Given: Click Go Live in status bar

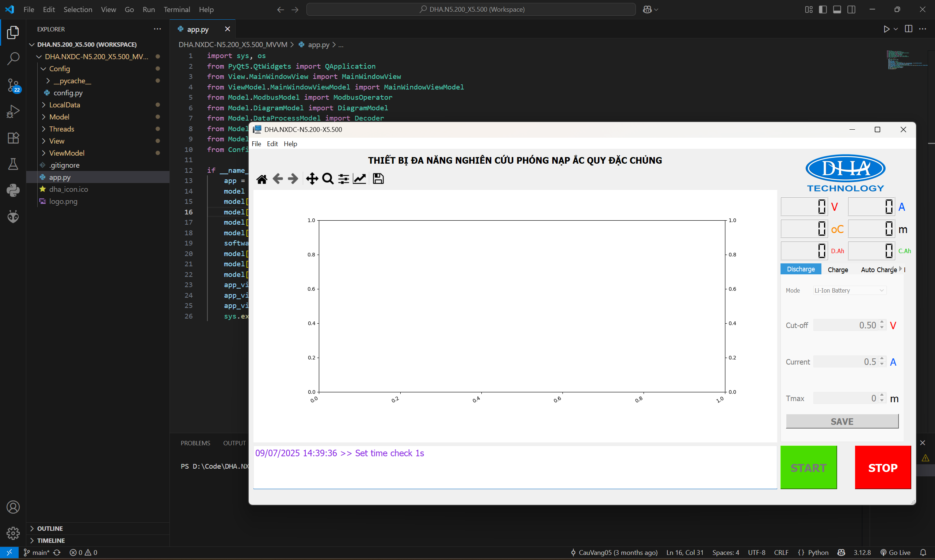Looking at the screenshot, I should [896, 552].
